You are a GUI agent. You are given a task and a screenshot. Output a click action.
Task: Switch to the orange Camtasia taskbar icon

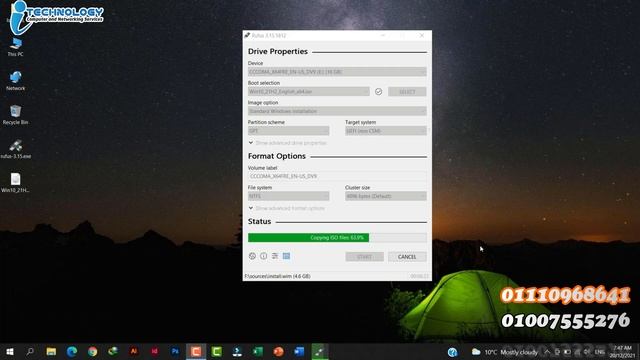click(196, 351)
